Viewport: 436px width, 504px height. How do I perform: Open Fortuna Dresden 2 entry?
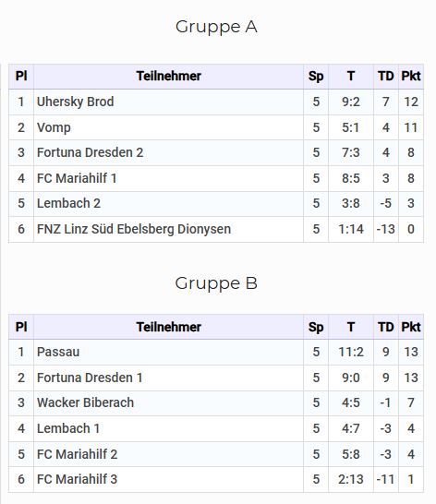91,152
